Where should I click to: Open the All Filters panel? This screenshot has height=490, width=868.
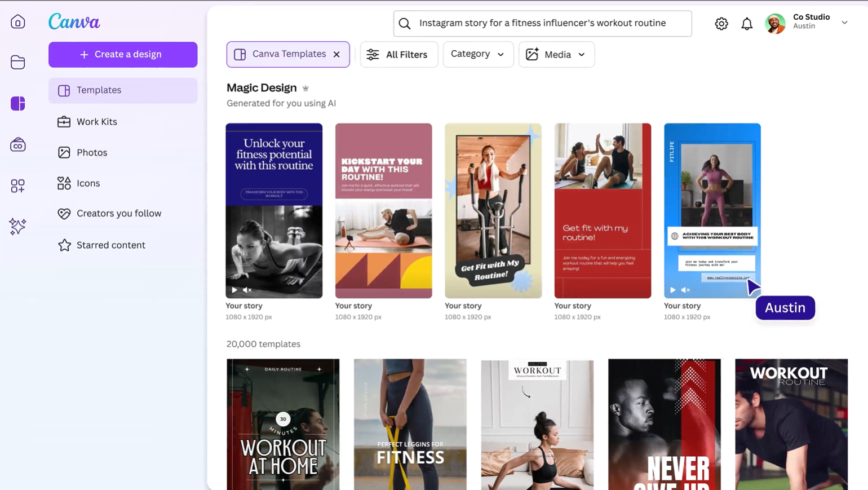pos(399,55)
